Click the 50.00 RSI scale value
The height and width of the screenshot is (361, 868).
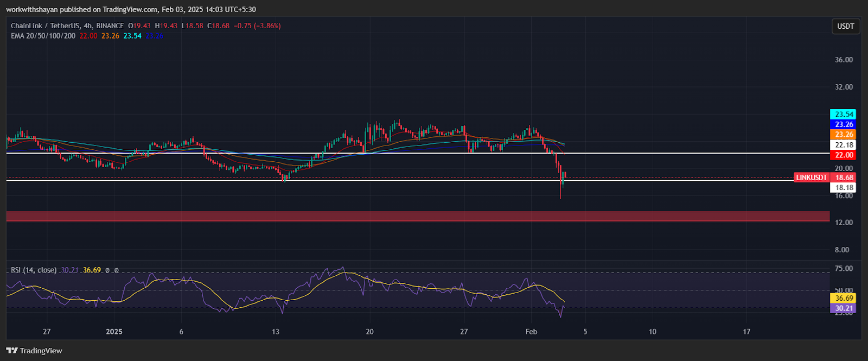pos(844,290)
